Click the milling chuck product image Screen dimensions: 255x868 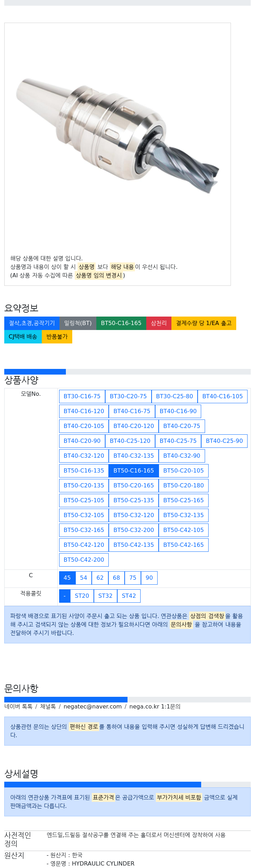tap(117, 136)
